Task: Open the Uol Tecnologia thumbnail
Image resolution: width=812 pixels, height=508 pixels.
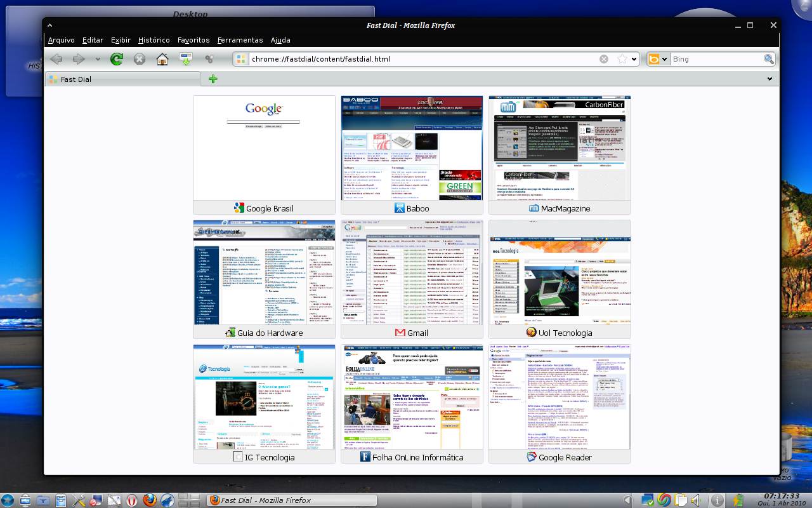Action: (x=560, y=272)
